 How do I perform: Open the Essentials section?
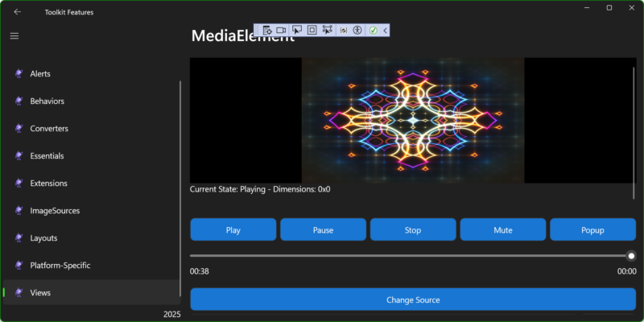point(91,155)
